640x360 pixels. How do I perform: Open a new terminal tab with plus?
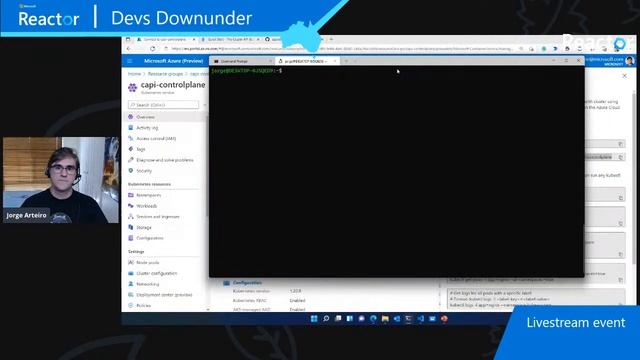tap(346, 61)
